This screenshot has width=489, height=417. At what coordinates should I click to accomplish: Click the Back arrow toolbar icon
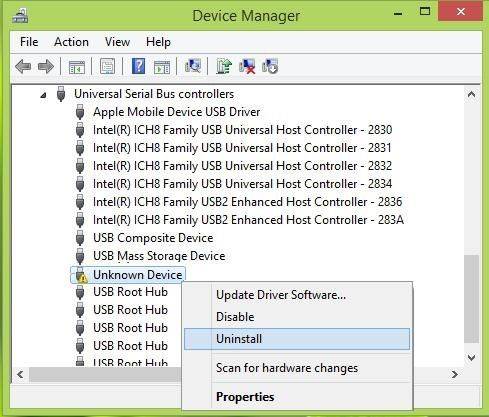23,66
